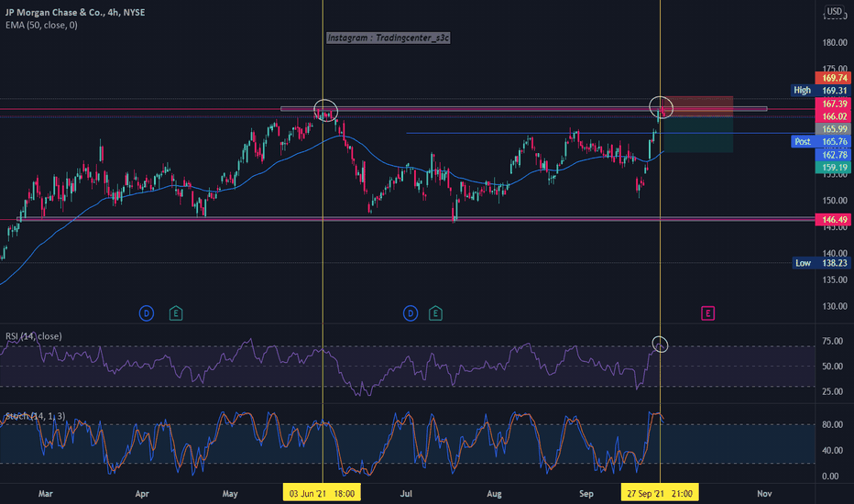
Task: Click the JP Morgan Chase & Co. symbol title
Action: tap(75, 12)
